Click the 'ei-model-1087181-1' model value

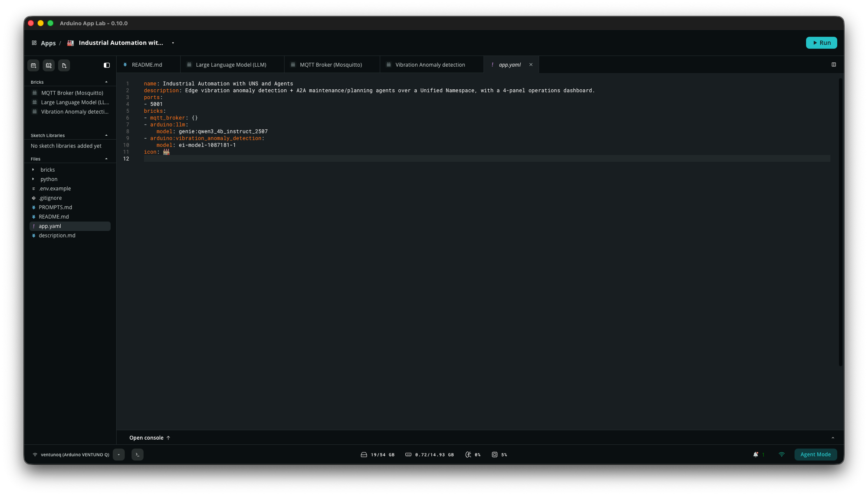coord(207,145)
